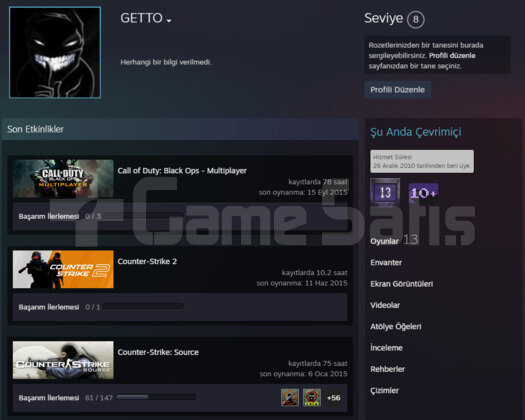Open Ekran Görüntüleri screenshots link
Screen dimensions: 525x420
pos(401,284)
